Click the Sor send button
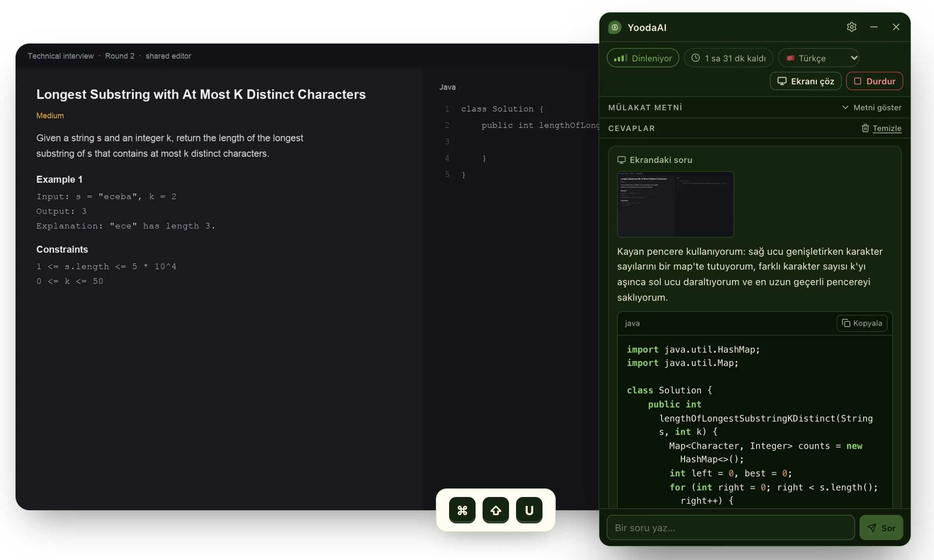The image size is (934, 560). coord(881,528)
